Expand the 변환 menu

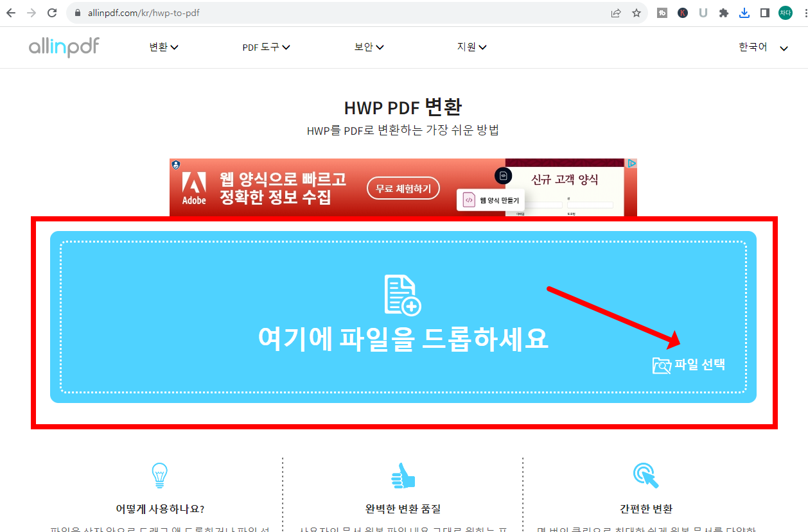163,47
